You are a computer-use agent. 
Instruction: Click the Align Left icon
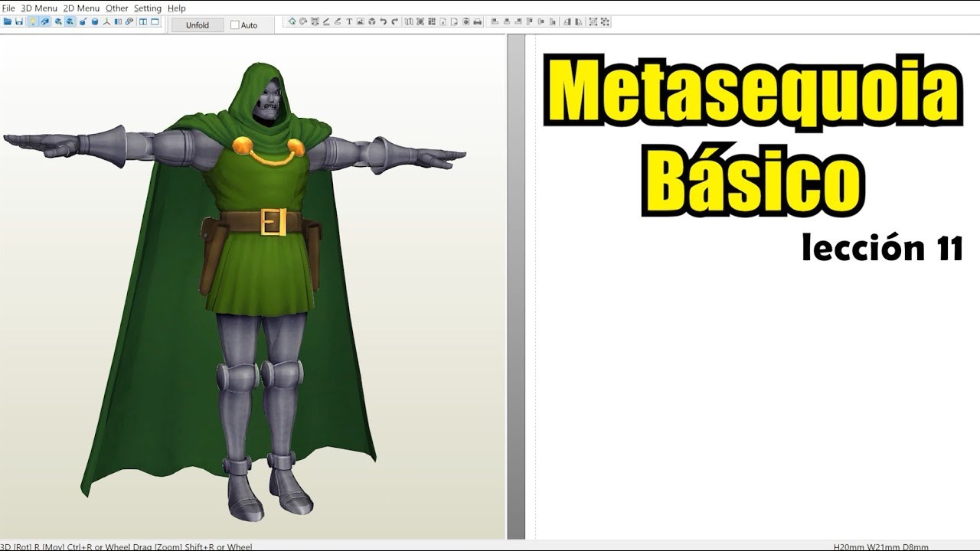[495, 21]
